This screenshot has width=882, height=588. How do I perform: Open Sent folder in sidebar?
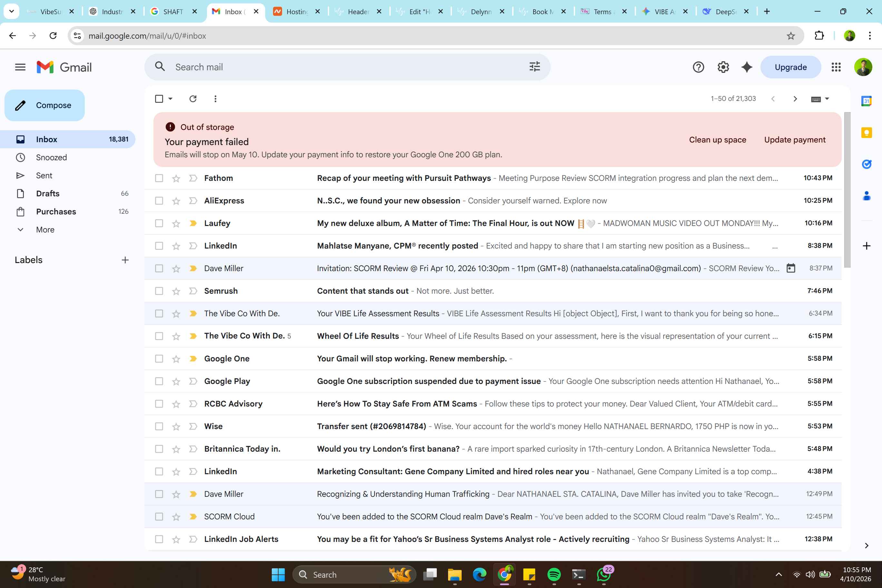(67, 175)
